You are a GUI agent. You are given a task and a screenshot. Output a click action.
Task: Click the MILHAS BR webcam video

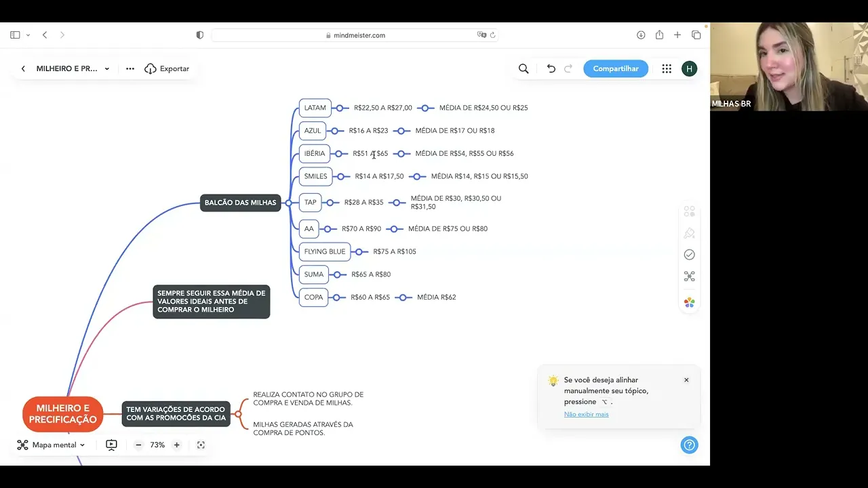(x=789, y=66)
